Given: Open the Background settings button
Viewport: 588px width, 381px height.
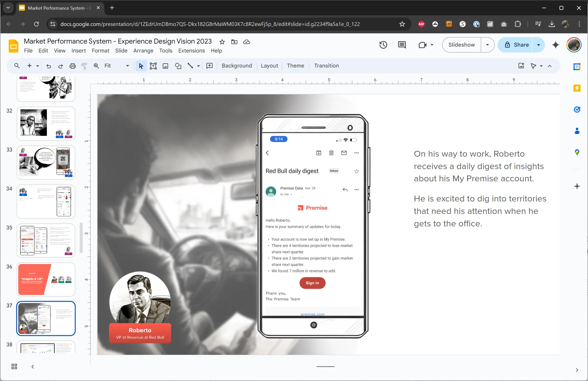Looking at the screenshot, I should click(x=236, y=66).
